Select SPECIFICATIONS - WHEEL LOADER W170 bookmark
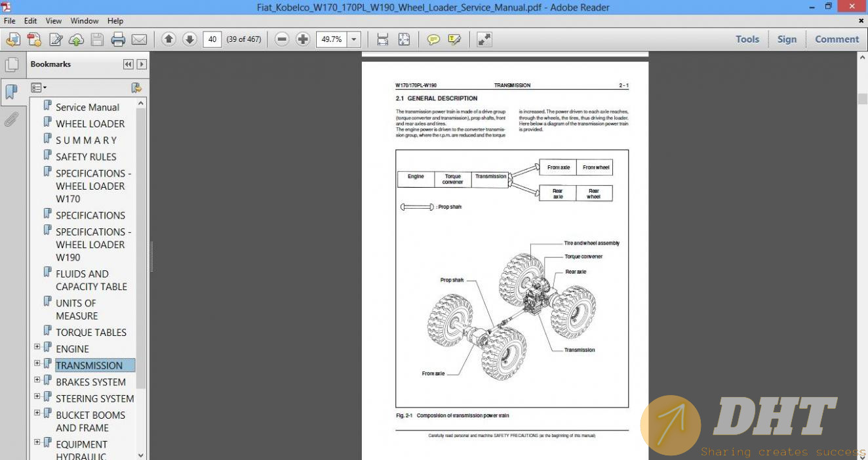The width and height of the screenshot is (868, 460). (93, 186)
